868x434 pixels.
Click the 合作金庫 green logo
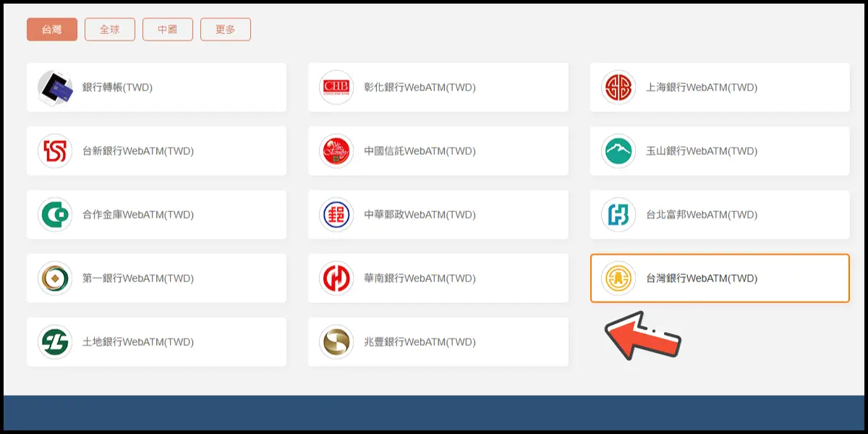click(x=55, y=215)
